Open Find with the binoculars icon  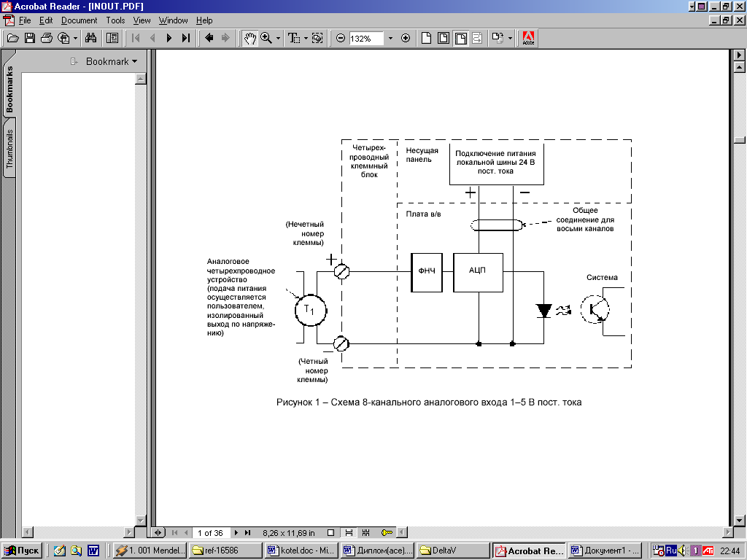point(91,38)
